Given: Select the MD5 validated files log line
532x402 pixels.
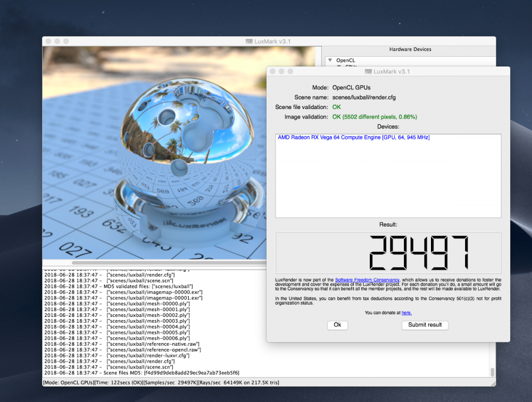Looking at the screenshot, I should coord(119,286).
